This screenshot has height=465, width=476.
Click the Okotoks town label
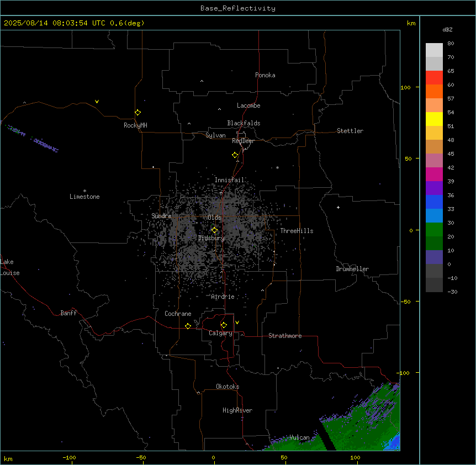228,387
